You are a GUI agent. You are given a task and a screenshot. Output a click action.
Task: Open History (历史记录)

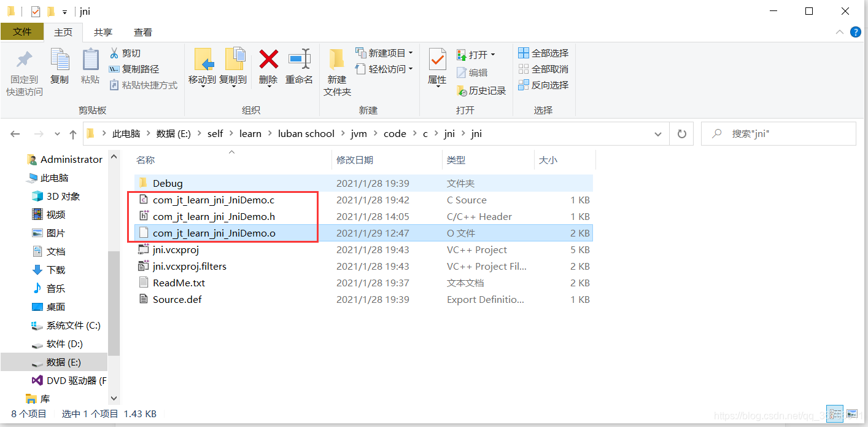481,91
